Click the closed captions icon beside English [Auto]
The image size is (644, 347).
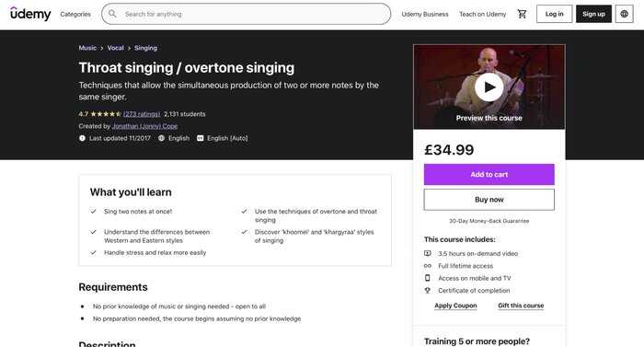tap(200, 138)
